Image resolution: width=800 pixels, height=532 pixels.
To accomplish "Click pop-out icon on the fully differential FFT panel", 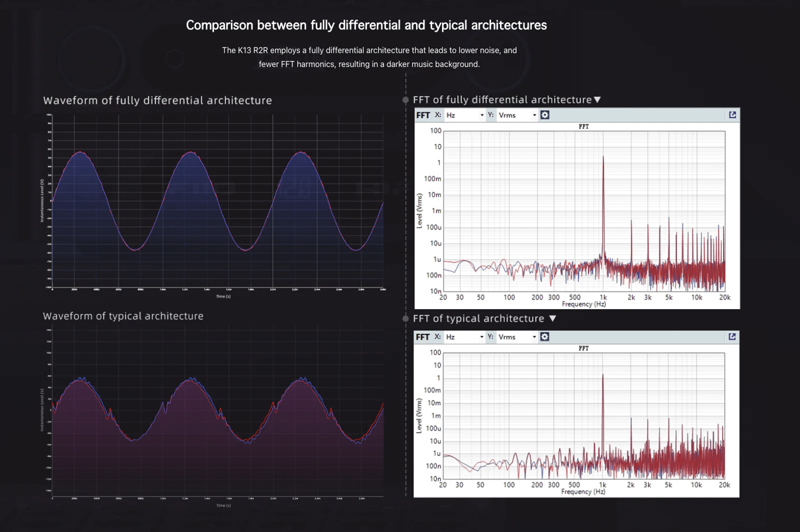I will pos(732,115).
